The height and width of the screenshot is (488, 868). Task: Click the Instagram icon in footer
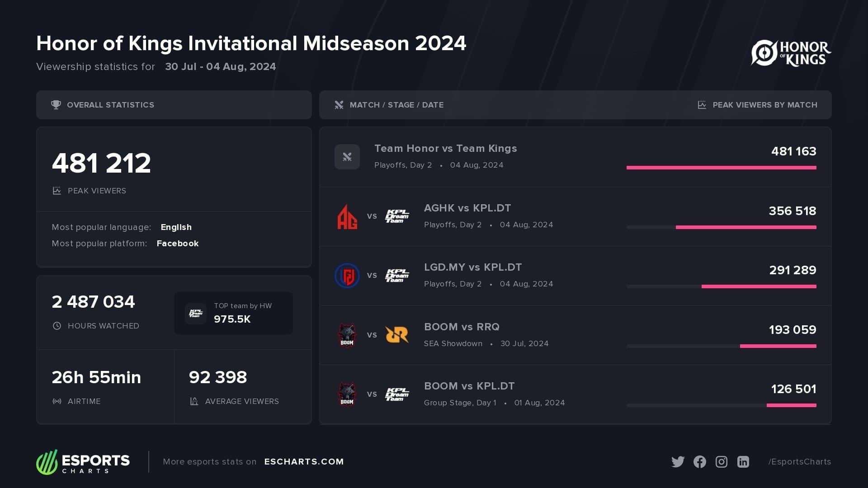[x=722, y=462]
